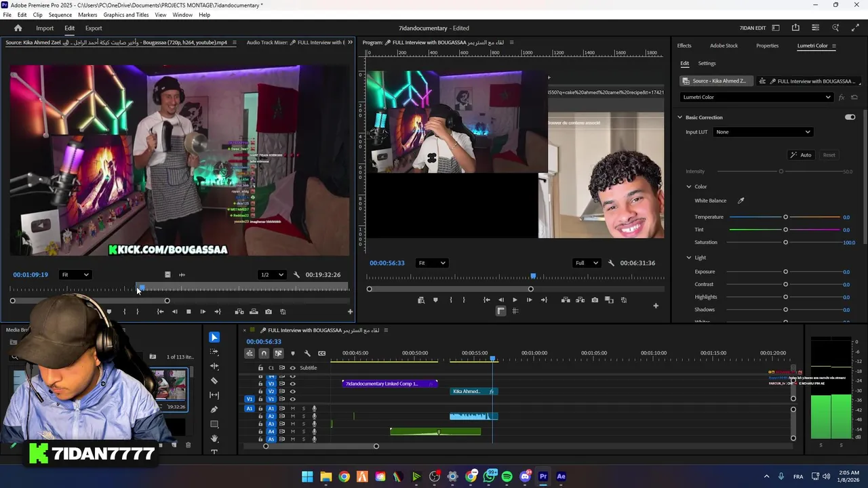Open Program playback resolution Full dropdown
Image resolution: width=868 pixels, height=488 pixels.
587,263
